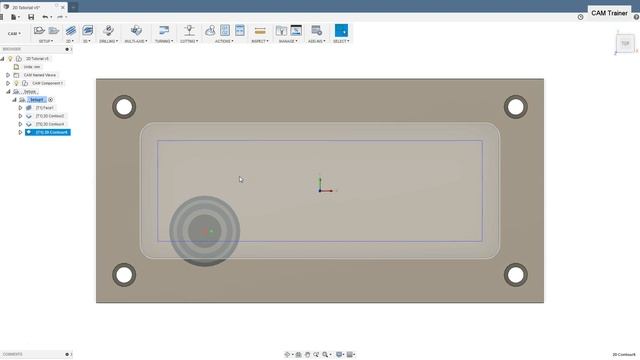Toggle lightbulb visibility of CAM Component
640x360 pixels.
point(16,83)
